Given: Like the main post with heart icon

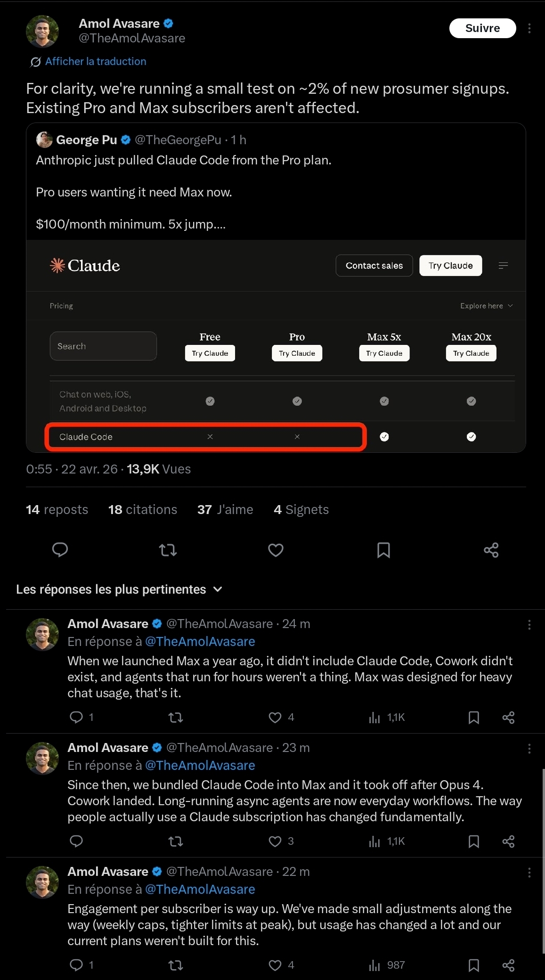Looking at the screenshot, I should tap(276, 550).
